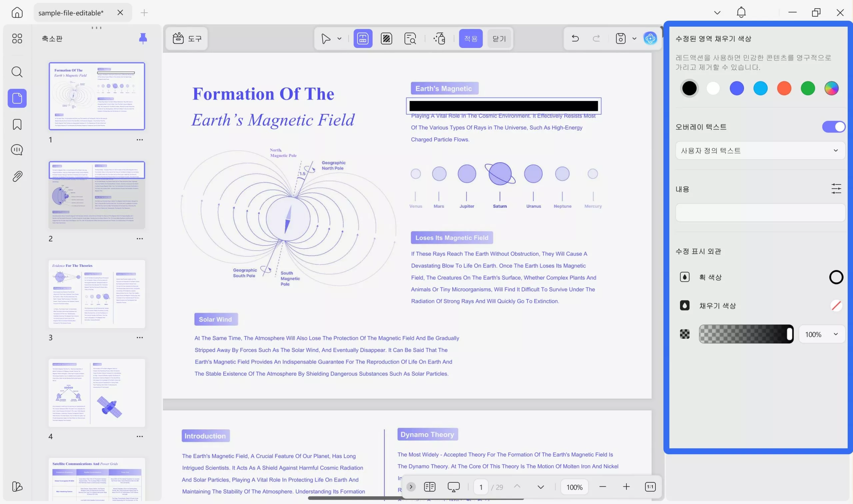Click the search and redact icon
The image size is (853, 504).
coord(410,38)
